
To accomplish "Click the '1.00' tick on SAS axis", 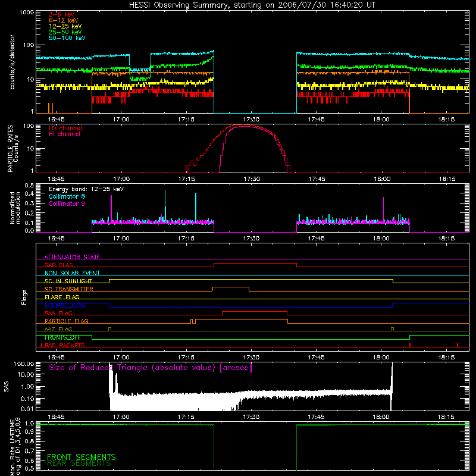I will (x=27, y=387).
